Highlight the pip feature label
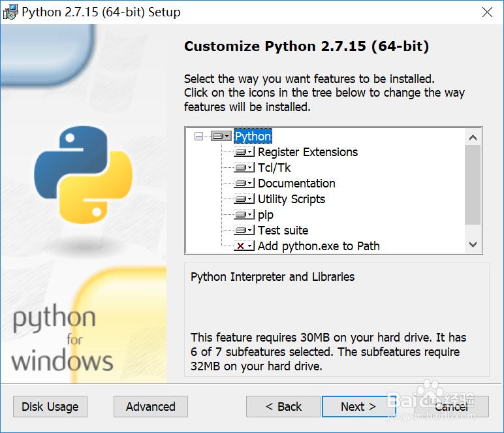This screenshot has height=433, width=504. pos(266,215)
